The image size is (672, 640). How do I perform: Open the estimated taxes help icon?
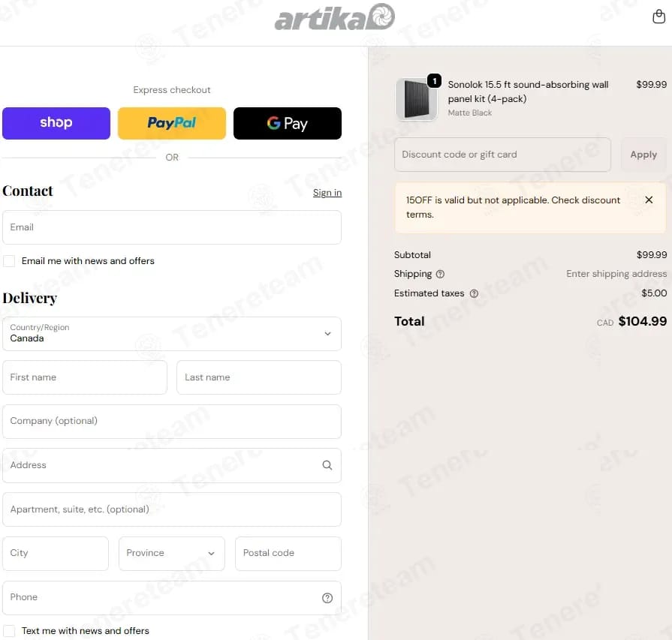point(474,293)
